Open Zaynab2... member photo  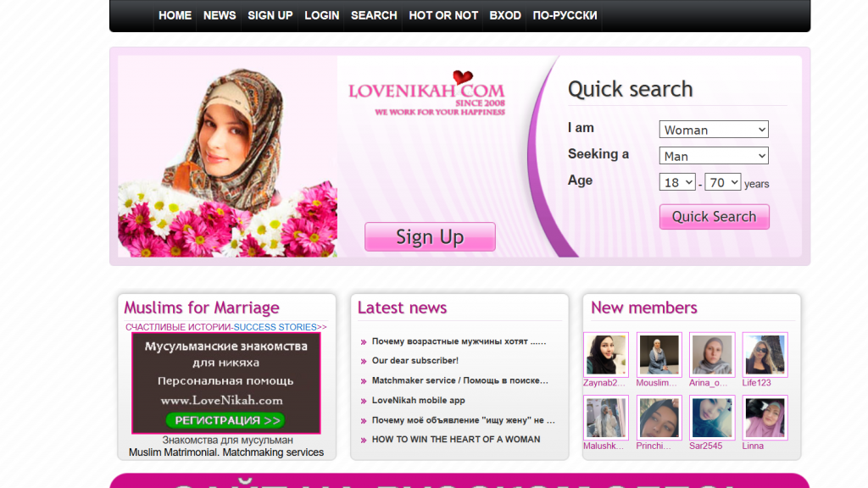click(x=606, y=355)
